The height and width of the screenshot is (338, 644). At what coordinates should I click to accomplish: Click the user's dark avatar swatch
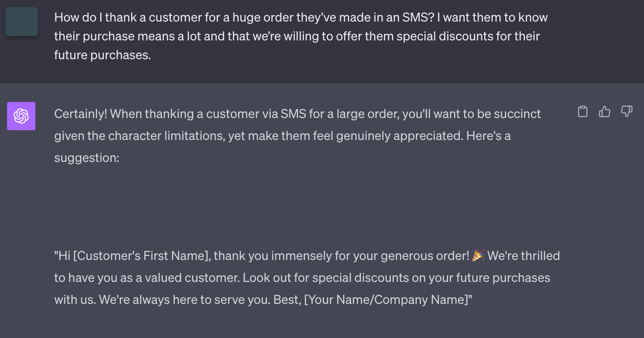tap(21, 22)
